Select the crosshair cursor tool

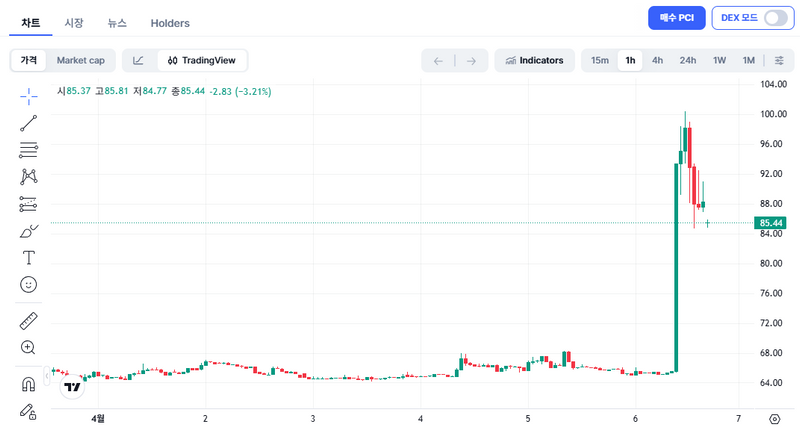[28, 96]
